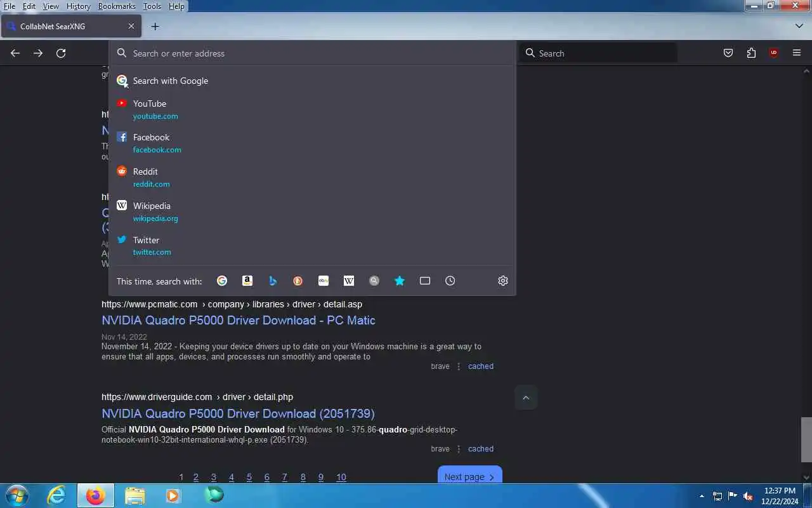This screenshot has width=812, height=508.
Task: Open the muted volume tray icon
Action: pos(748,496)
